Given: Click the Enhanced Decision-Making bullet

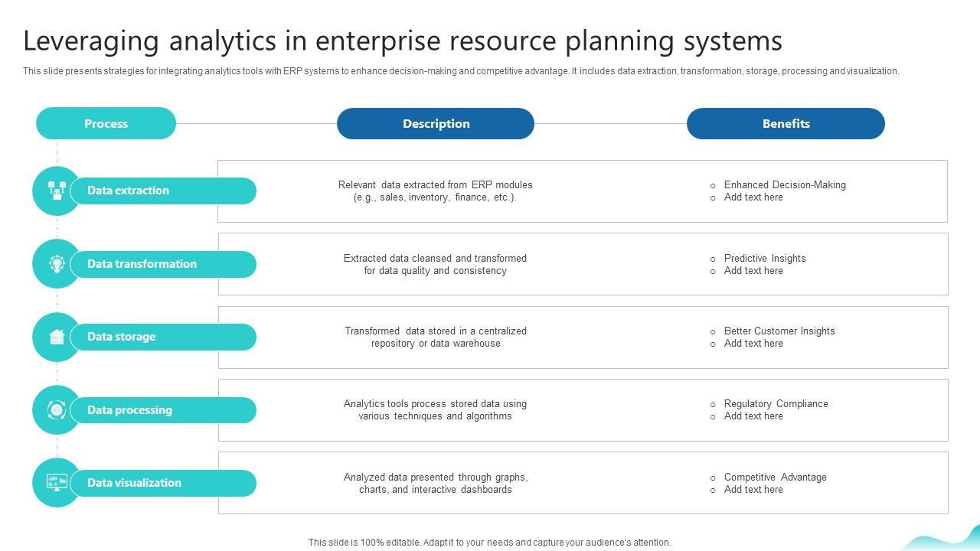Looking at the screenshot, I should point(785,184).
